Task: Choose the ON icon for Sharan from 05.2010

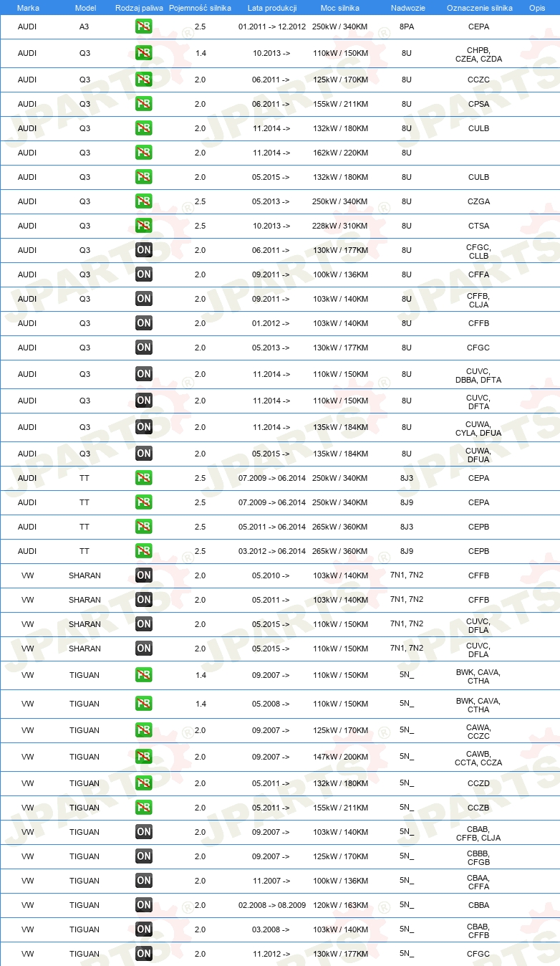Action: point(144,575)
